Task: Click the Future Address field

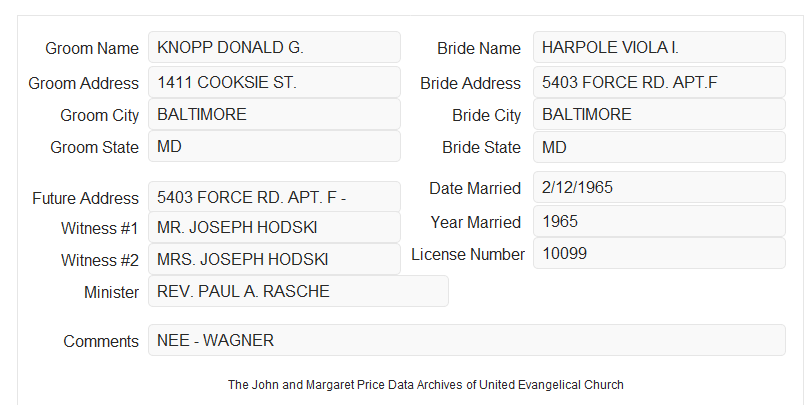Action: click(274, 197)
